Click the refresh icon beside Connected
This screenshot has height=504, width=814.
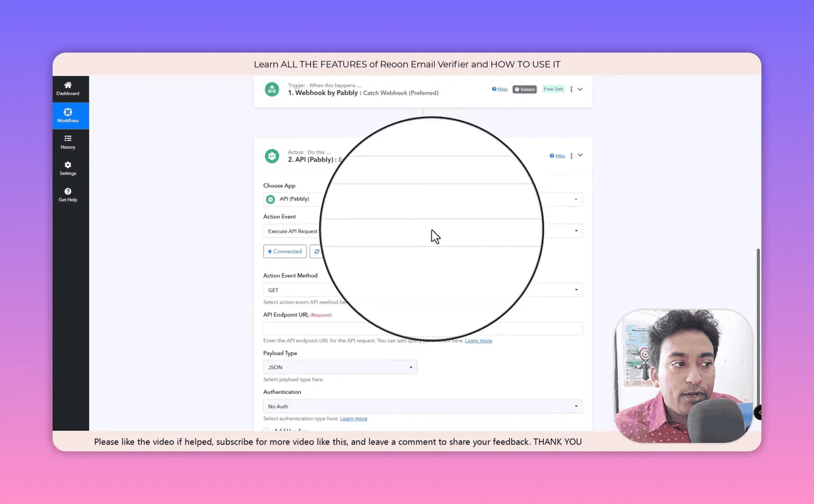[316, 251]
